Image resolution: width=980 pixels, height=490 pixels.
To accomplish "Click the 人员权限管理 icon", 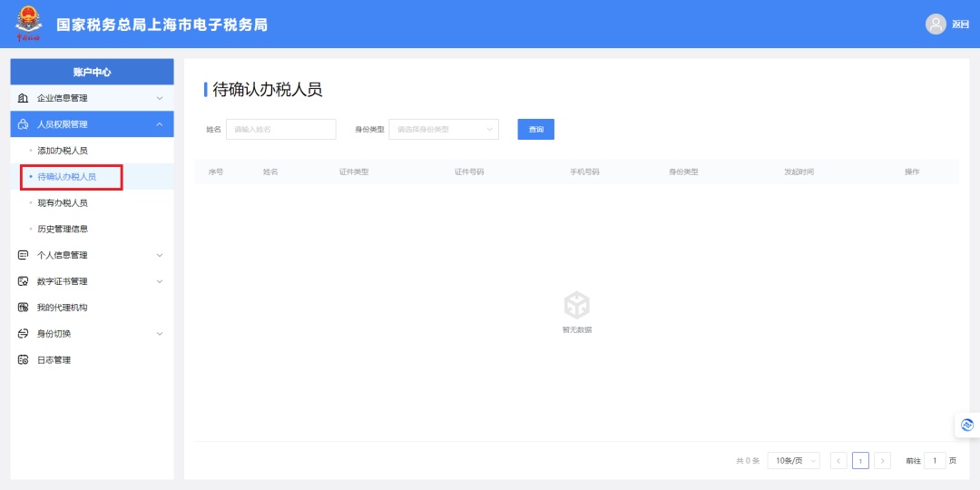I will coord(23,124).
